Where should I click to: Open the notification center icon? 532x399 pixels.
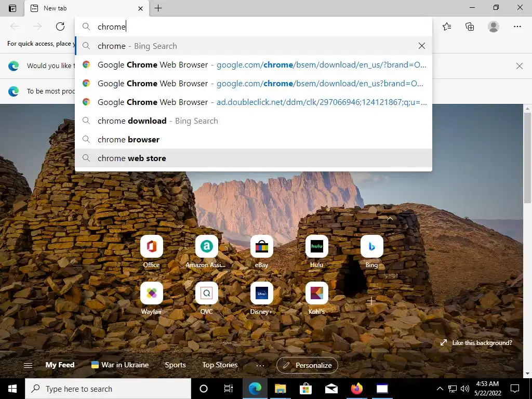[x=515, y=389]
